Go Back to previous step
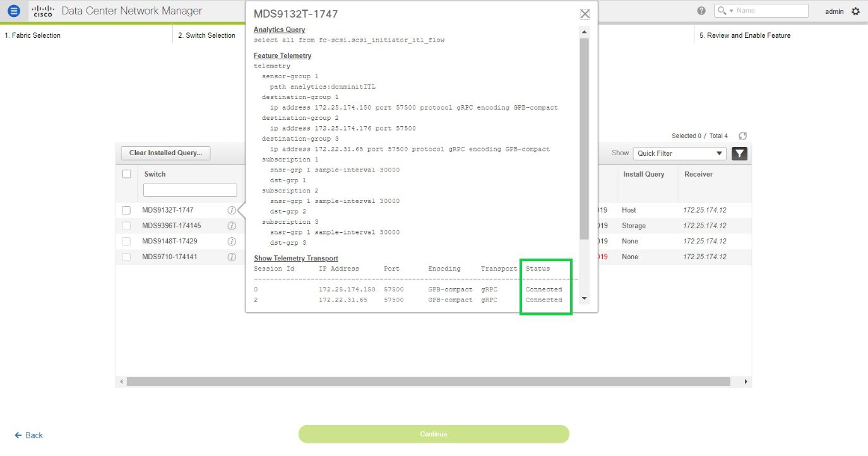 tap(29, 435)
